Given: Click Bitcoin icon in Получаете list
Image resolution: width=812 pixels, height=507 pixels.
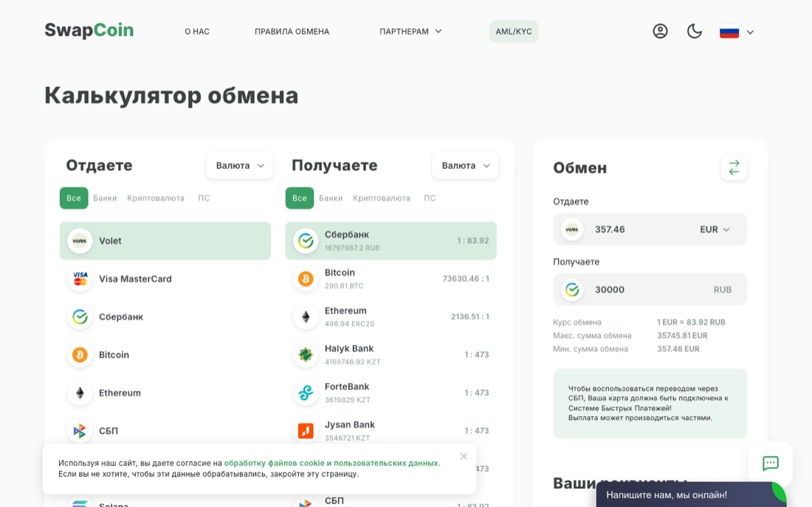Looking at the screenshot, I should 306,279.
